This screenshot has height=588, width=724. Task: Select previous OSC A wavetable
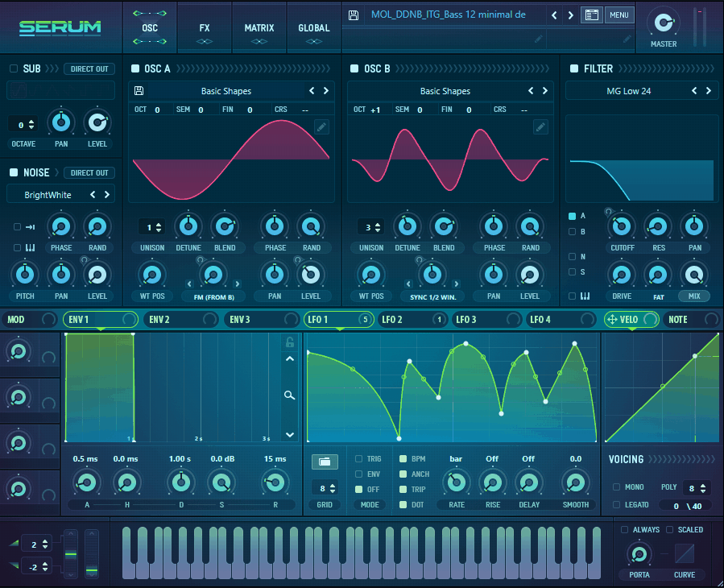point(312,90)
